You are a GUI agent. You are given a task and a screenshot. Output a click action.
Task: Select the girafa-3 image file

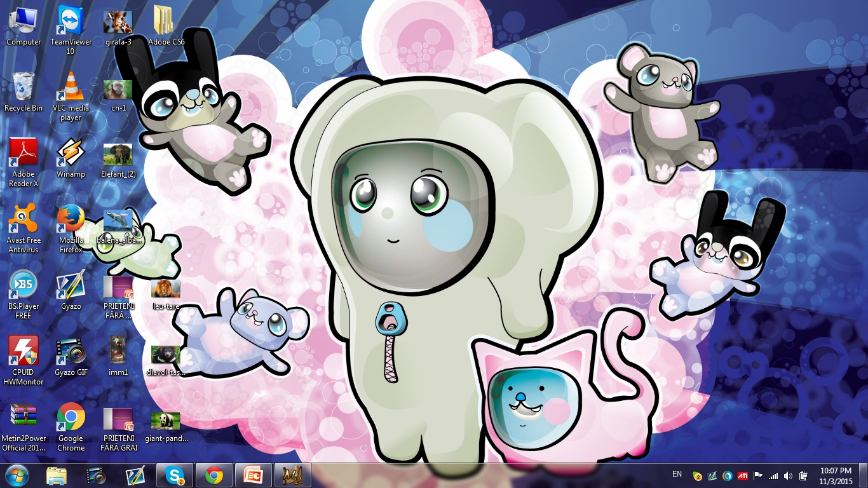click(x=118, y=29)
